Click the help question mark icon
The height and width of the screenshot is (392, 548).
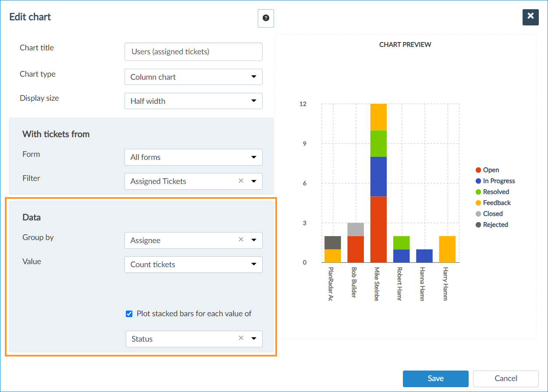266,18
